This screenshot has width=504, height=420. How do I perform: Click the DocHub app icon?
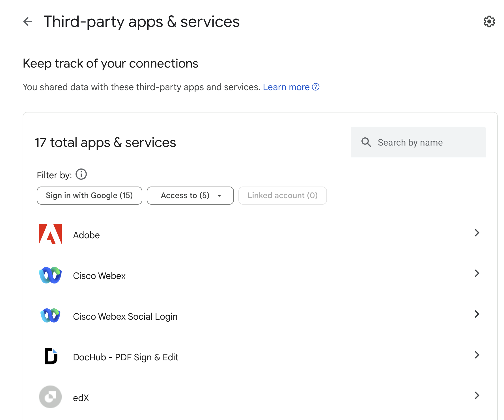point(50,356)
